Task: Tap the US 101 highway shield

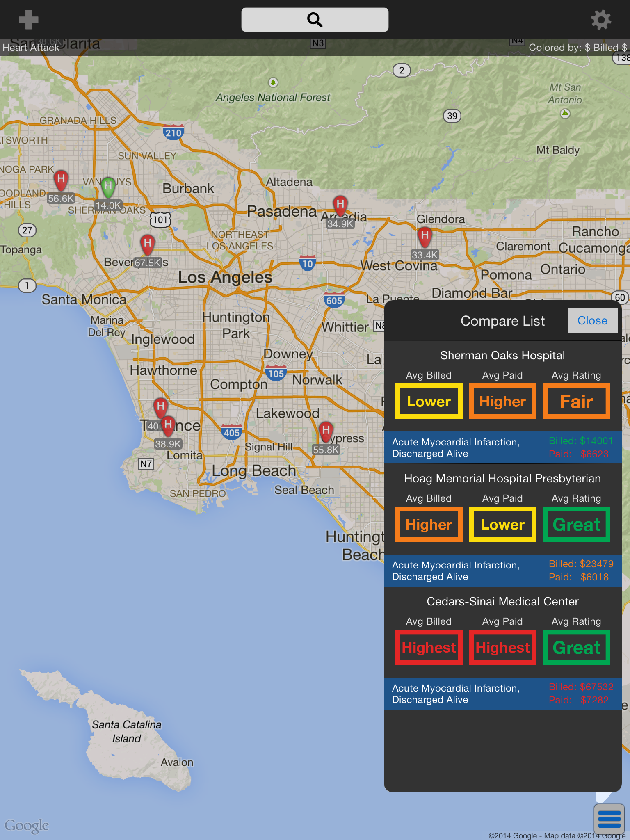Action: pyautogui.click(x=160, y=220)
